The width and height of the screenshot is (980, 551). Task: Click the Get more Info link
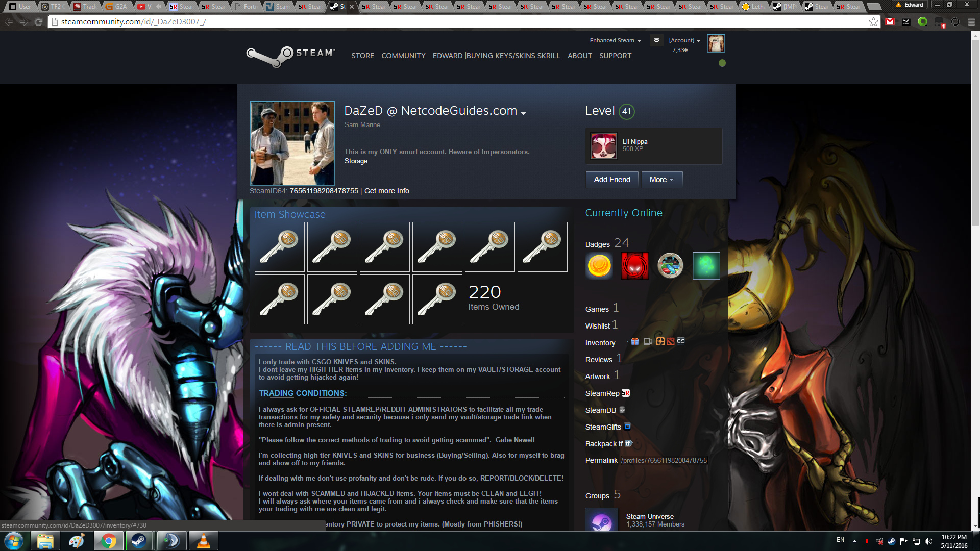[x=386, y=191]
